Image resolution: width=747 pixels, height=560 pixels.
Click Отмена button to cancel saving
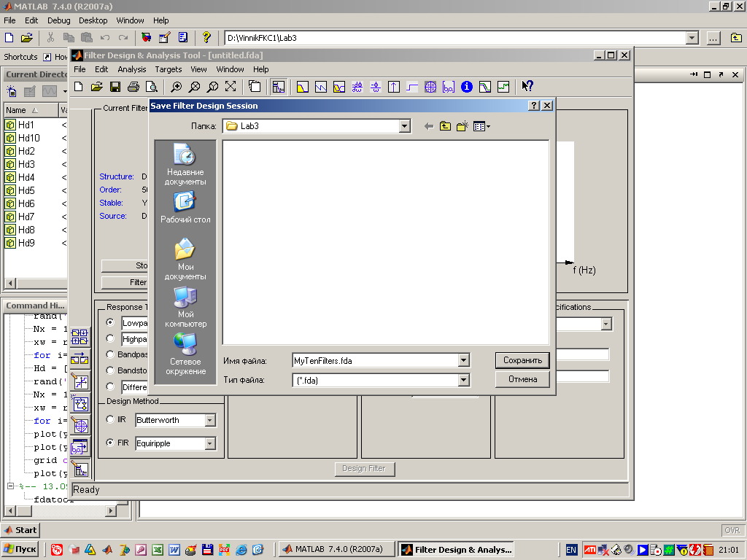[522, 379]
